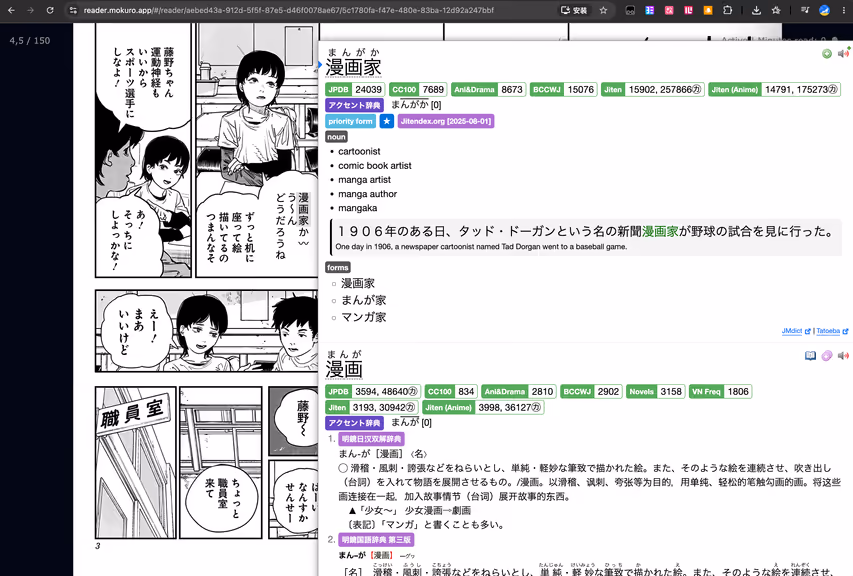Select the 'manga author' definition

pos(367,194)
